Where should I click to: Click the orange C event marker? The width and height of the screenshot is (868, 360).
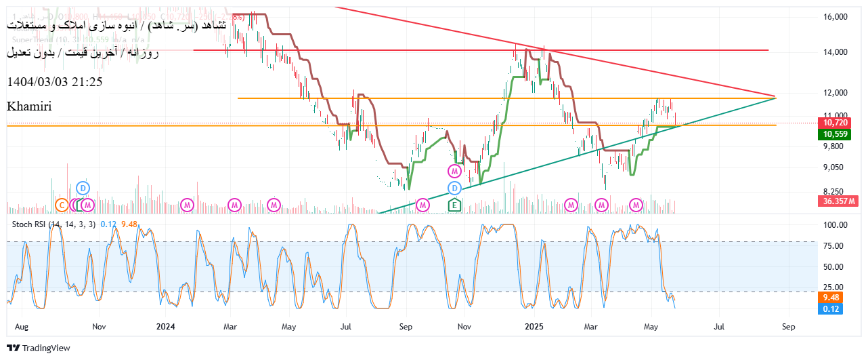tap(62, 204)
